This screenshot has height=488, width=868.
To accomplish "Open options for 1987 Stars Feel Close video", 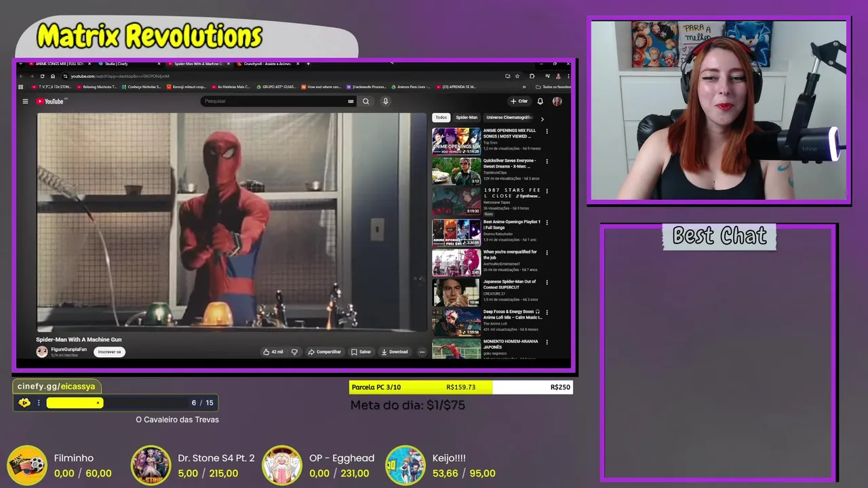I will pos(547,191).
